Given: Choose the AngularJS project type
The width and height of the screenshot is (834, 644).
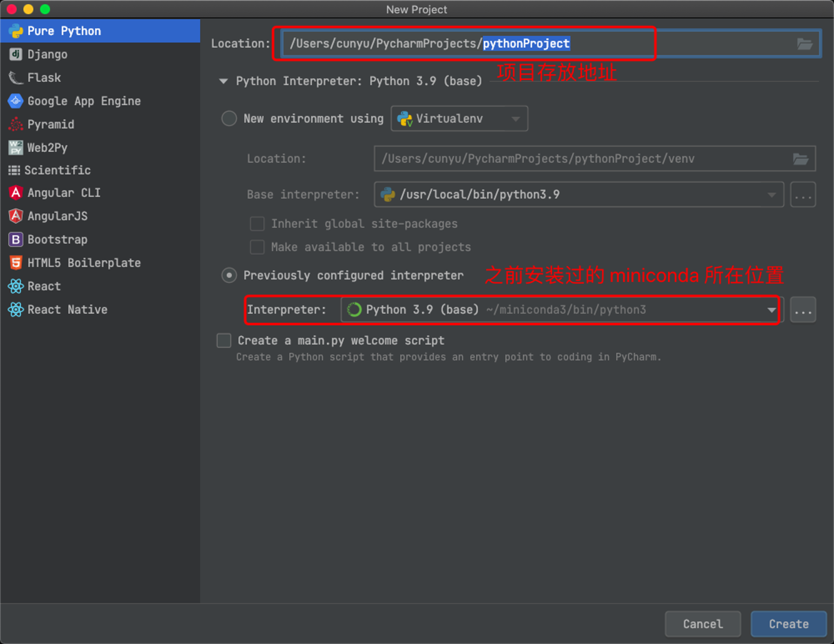Looking at the screenshot, I should pos(100,216).
